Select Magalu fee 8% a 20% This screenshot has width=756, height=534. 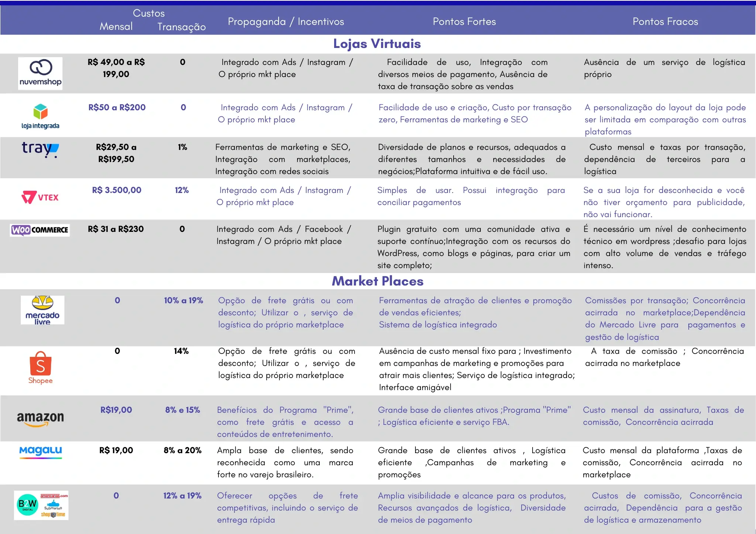point(183,450)
